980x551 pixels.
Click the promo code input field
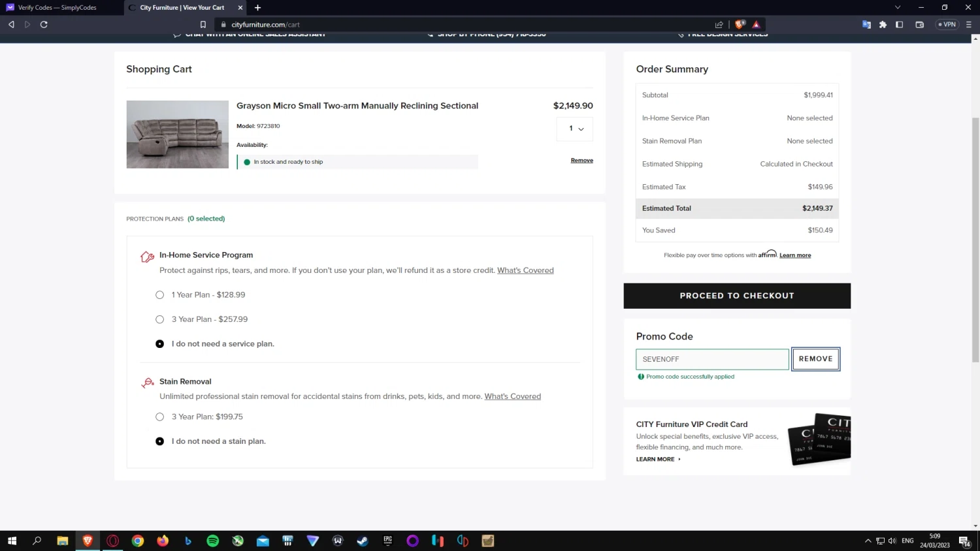click(x=713, y=359)
